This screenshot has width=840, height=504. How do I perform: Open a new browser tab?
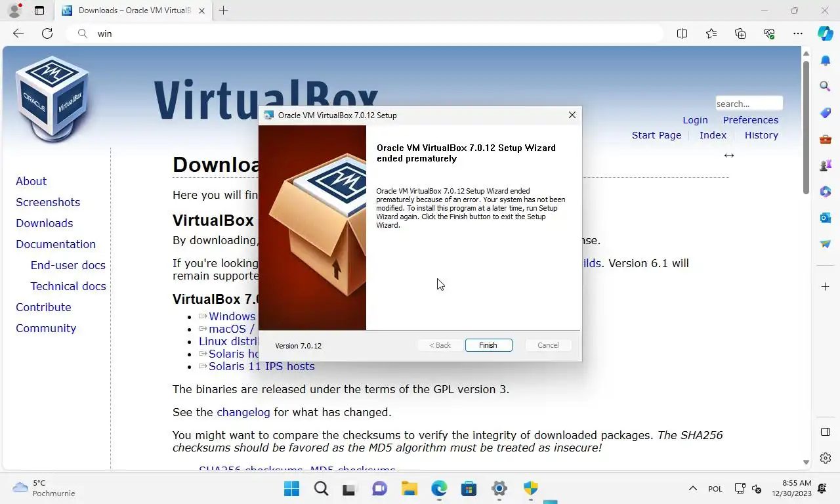pyautogui.click(x=223, y=10)
